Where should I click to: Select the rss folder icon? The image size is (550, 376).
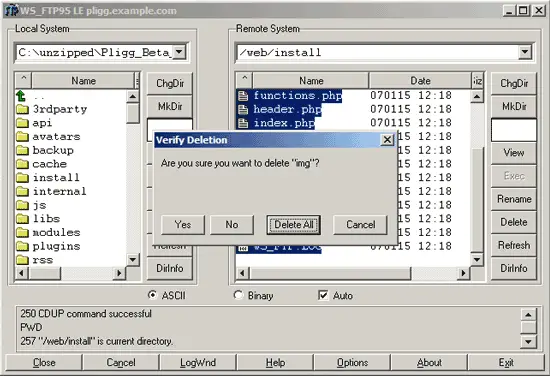tap(22, 260)
